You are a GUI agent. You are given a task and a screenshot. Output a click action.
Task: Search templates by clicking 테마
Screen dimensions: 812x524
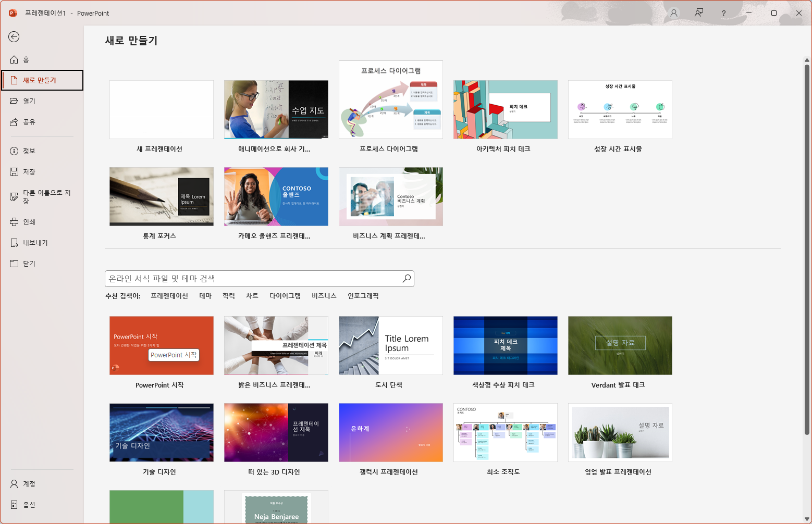coord(205,295)
